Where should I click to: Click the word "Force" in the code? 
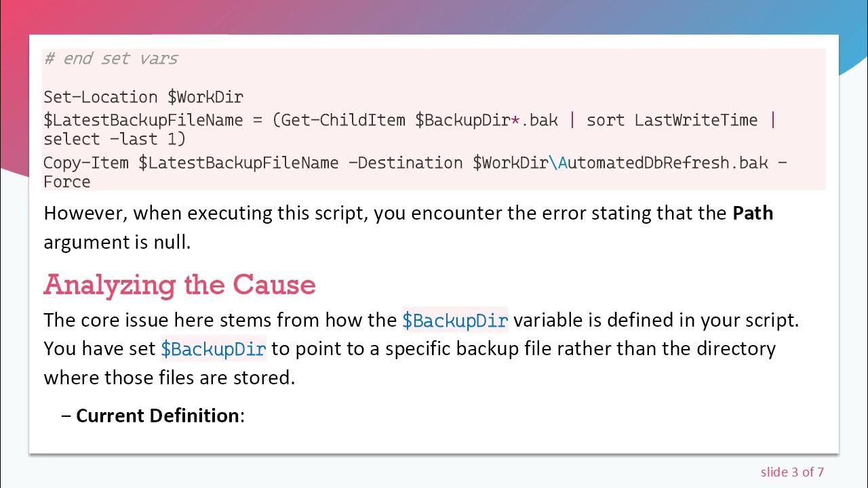67,182
